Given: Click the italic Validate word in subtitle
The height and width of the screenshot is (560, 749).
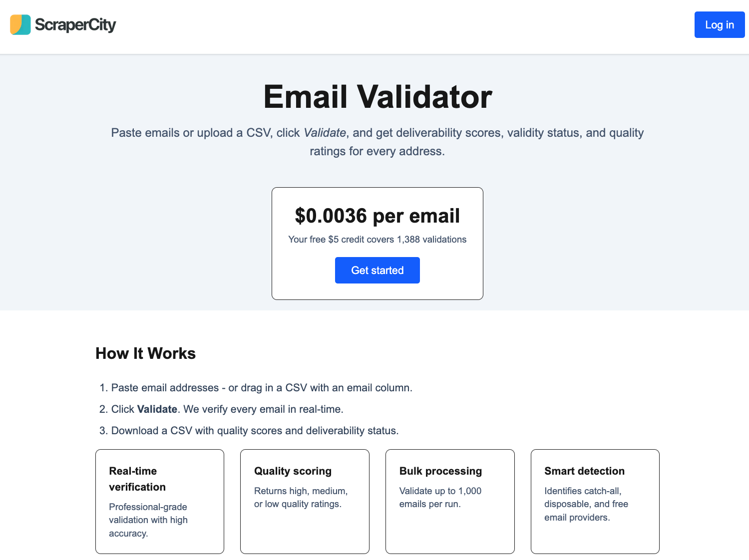Looking at the screenshot, I should [x=325, y=133].
